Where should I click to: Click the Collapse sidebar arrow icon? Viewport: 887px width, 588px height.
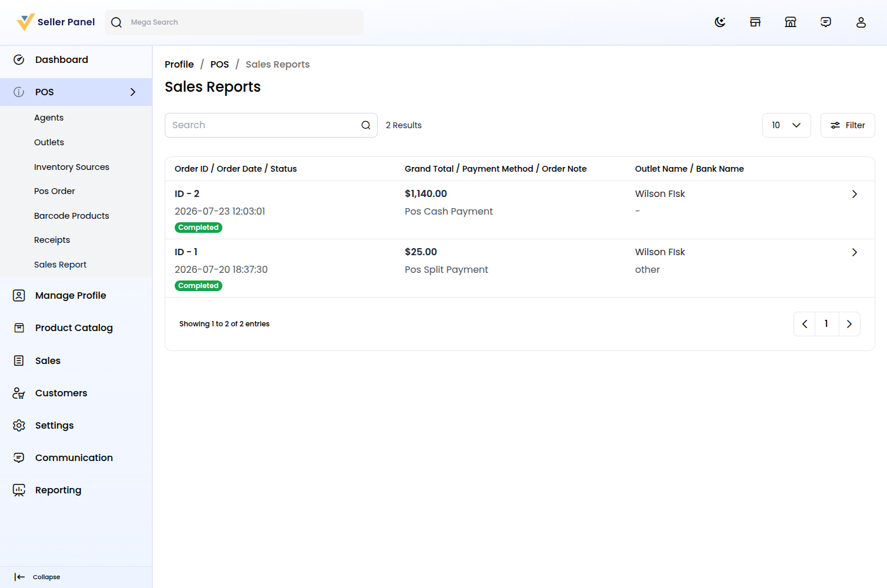[19, 577]
